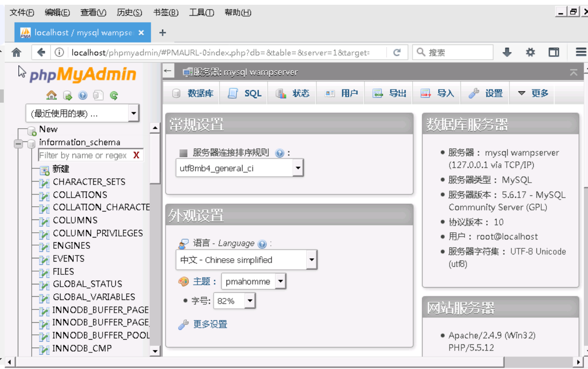Screen dimensions: 588x369
Task: Open the COLLATIONS table
Action: 80,194
